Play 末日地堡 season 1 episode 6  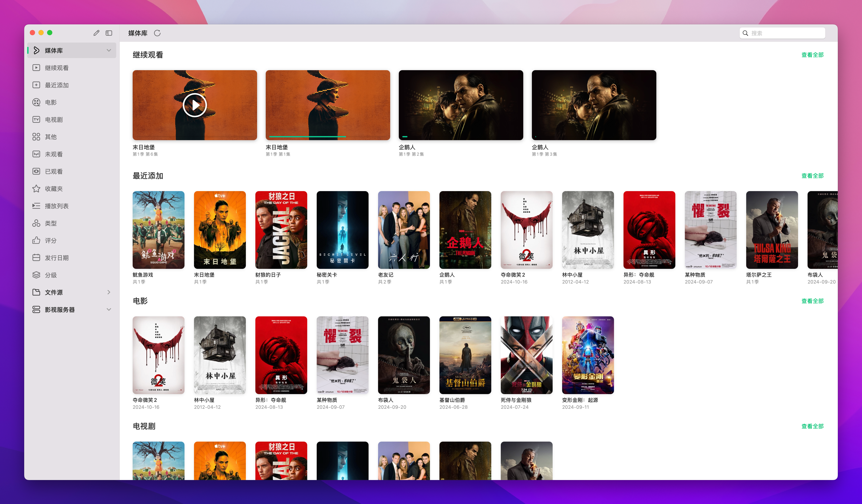[x=195, y=105]
